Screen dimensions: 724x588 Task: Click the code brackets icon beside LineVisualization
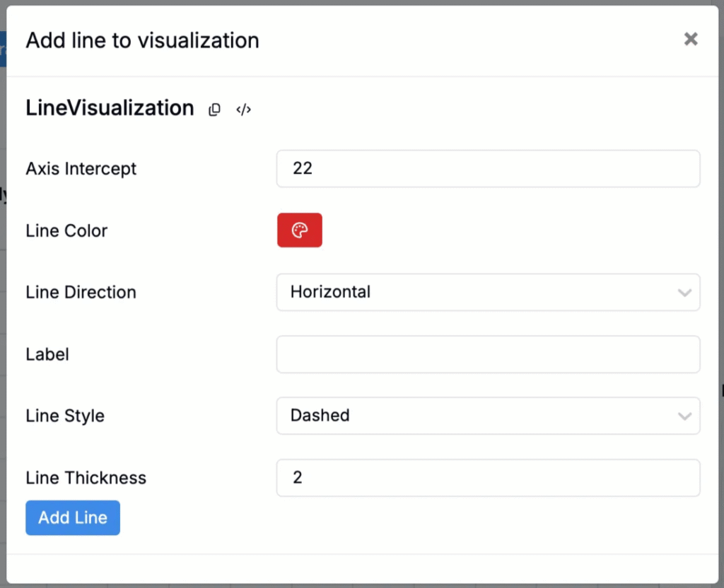point(244,110)
